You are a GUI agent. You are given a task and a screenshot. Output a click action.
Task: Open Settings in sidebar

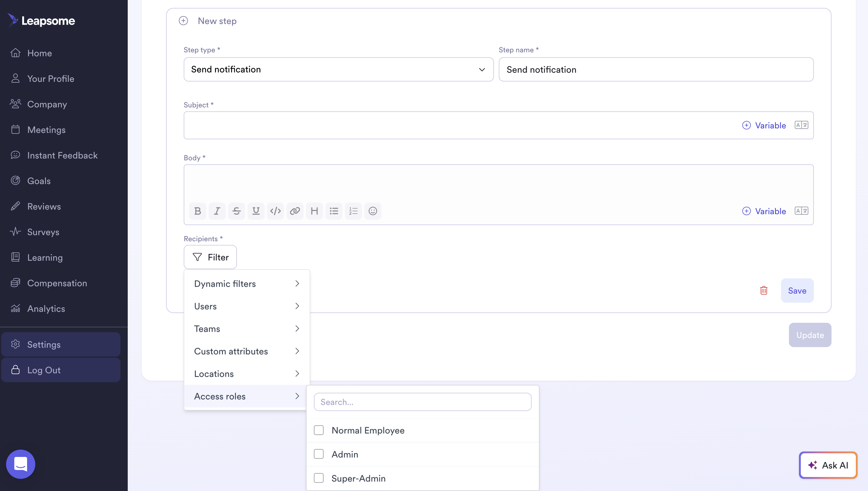click(x=61, y=344)
